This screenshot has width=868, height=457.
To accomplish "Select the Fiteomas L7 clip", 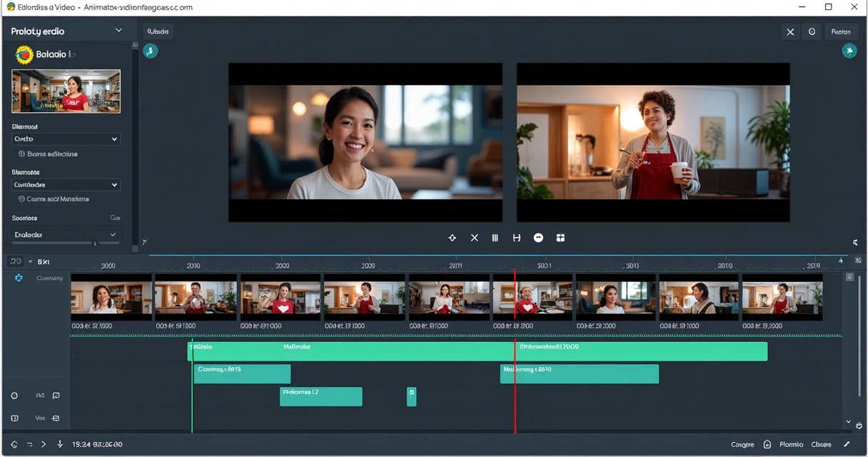I will coord(321,397).
